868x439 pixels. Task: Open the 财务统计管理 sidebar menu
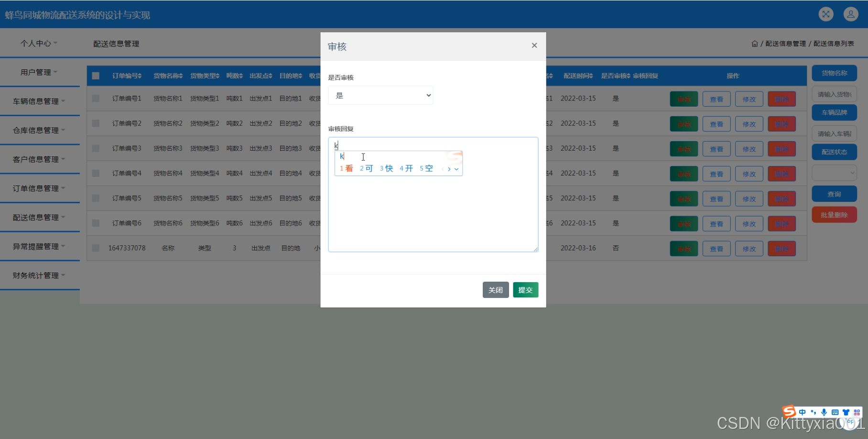tap(39, 275)
